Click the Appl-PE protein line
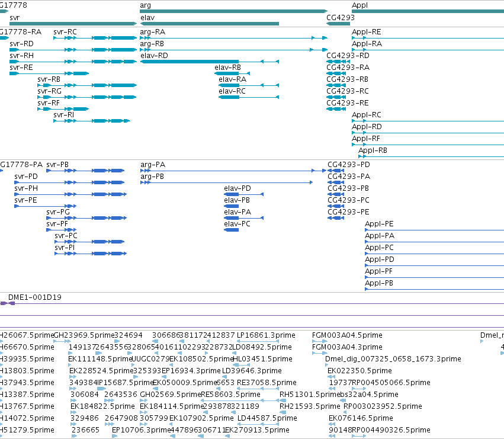 click(x=434, y=230)
